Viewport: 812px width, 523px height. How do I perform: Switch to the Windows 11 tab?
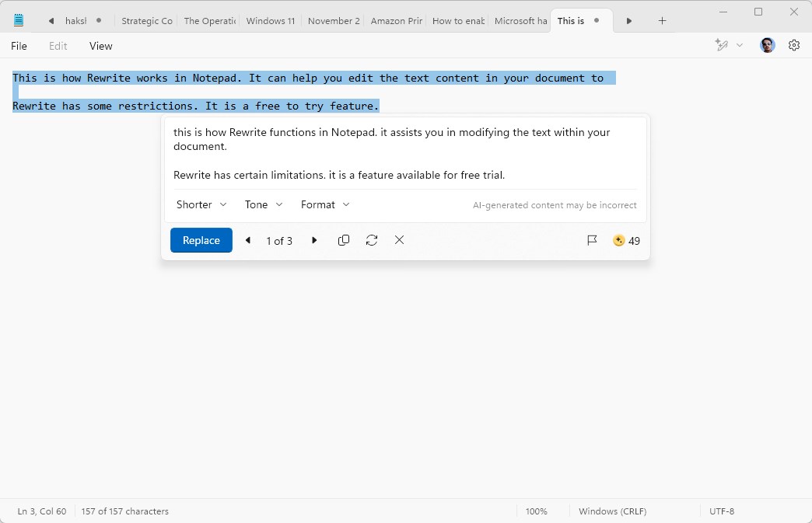click(x=271, y=21)
